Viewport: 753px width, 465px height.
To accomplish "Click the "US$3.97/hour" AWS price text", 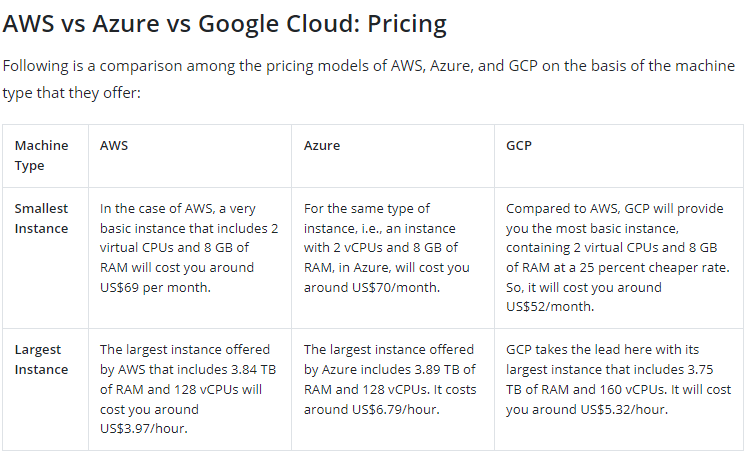I will (x=143, y=428).
